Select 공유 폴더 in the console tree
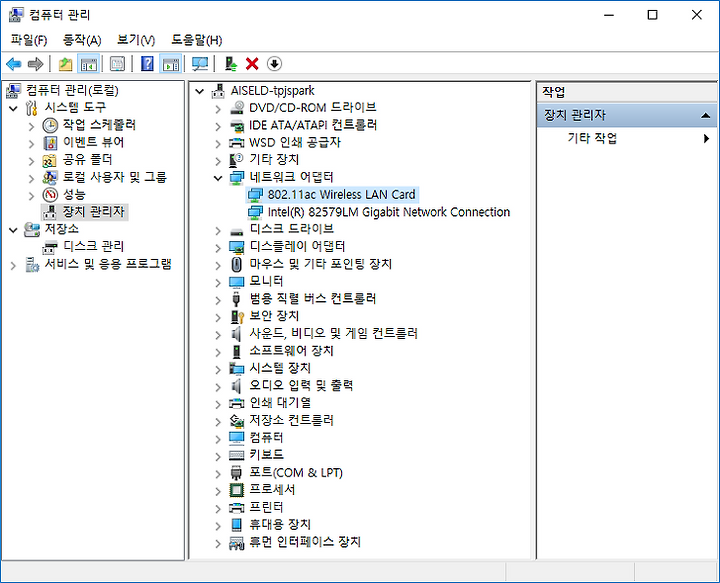Image resolution: width=720 pixels, height=583 pixels. coord(87,160)
